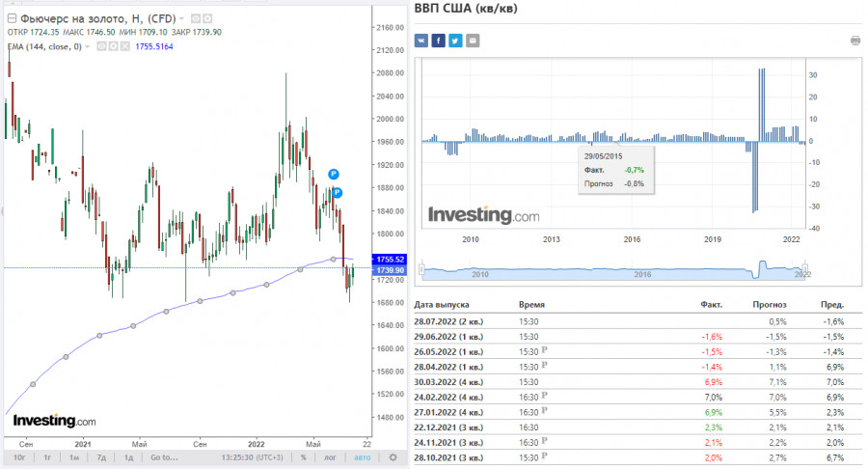Share the page by email icon
868x469 pixels.
(472, 41)
